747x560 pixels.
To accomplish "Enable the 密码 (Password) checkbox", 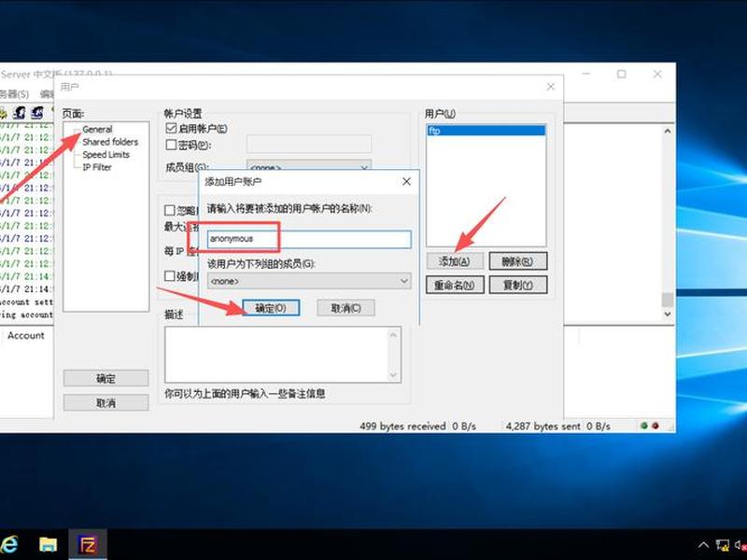I will [x=171, y=145].
